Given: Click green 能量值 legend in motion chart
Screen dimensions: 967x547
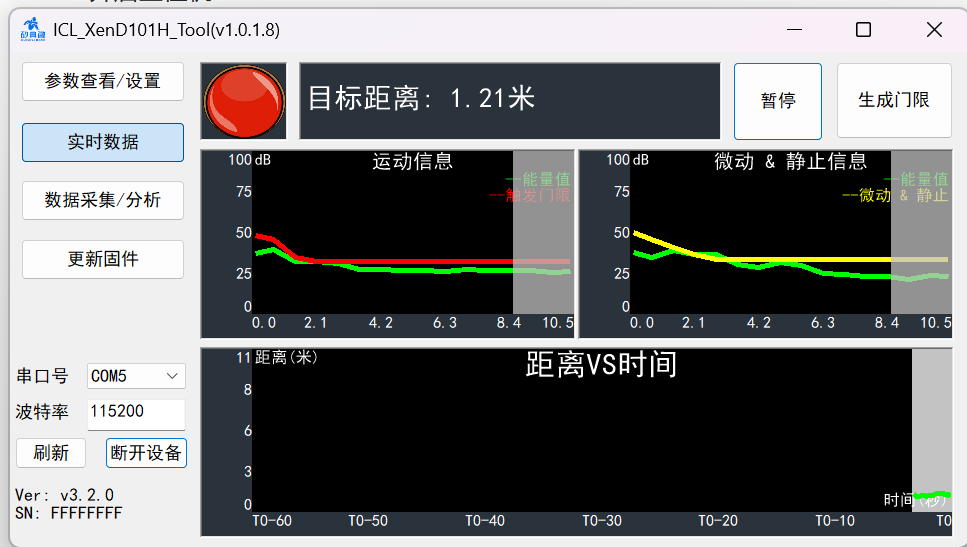Looking at the screenshot, I should [x=537, y=179].
